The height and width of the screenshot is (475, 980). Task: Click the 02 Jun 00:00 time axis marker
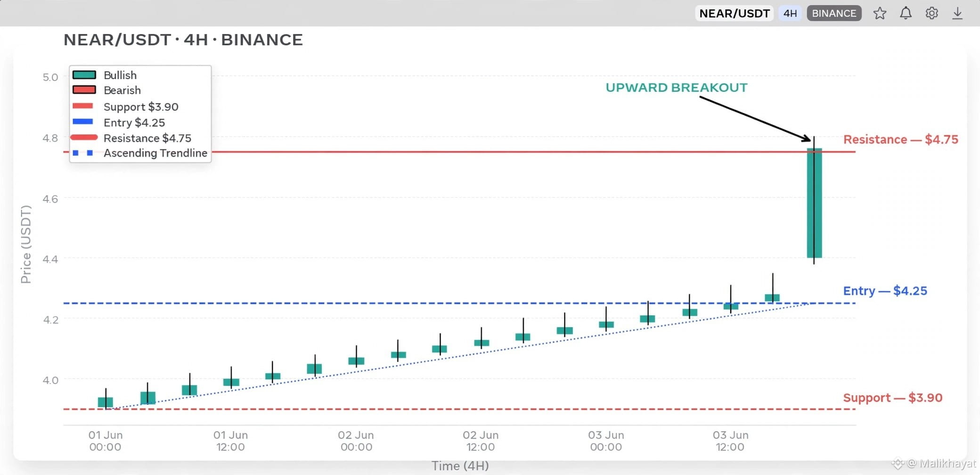pos(356,441)
